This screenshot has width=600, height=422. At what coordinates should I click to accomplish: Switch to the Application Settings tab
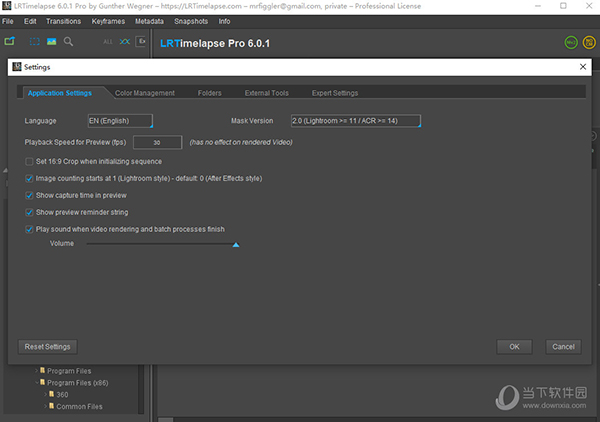tap(60, 93)
